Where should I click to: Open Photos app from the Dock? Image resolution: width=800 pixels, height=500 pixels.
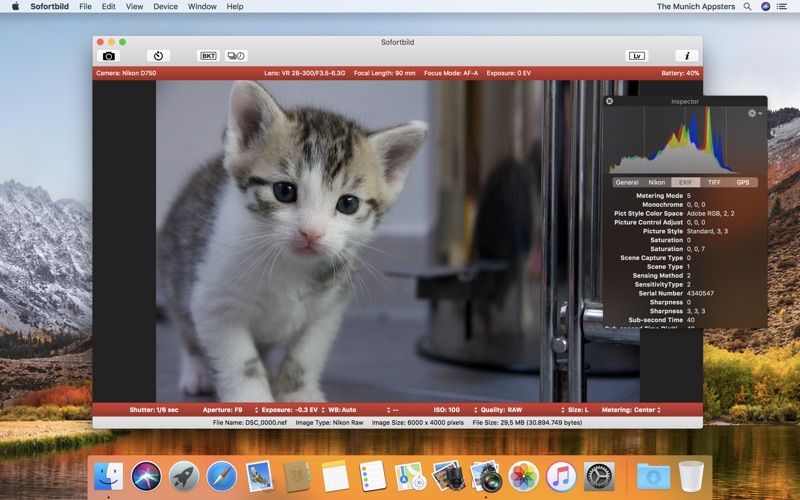tap(523, 476)
